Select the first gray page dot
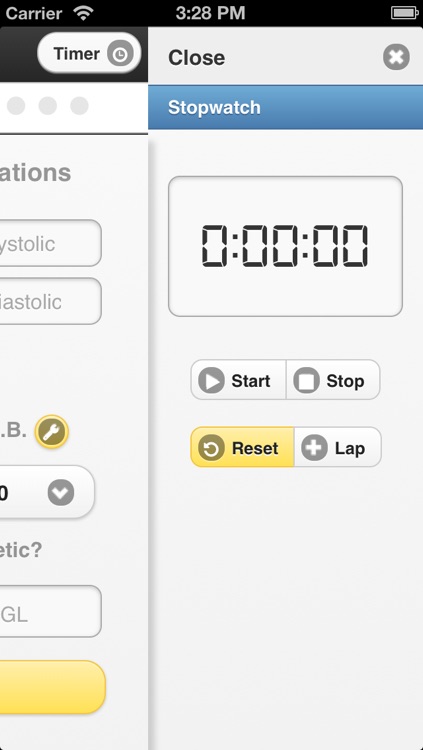423x750 pixels. [x=16, y=106]
